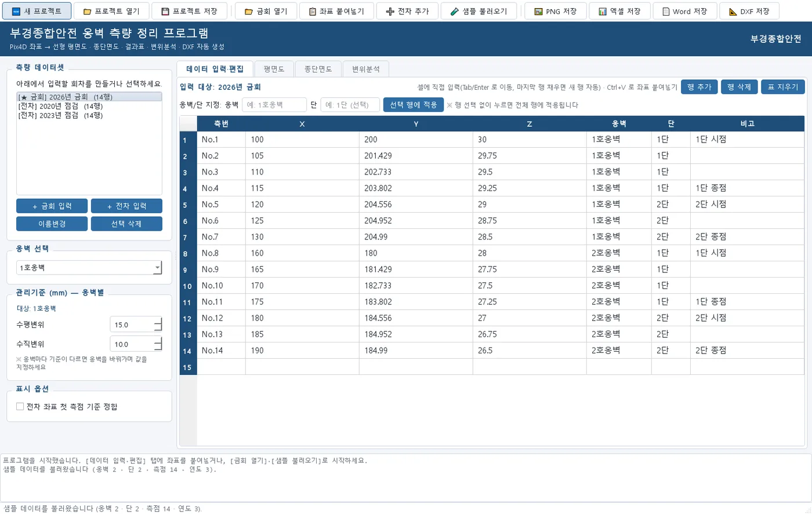This screenshot has height=514, width=812.
Task: Select the [전차] 2020년 점검 dataset
Action: 89,106
